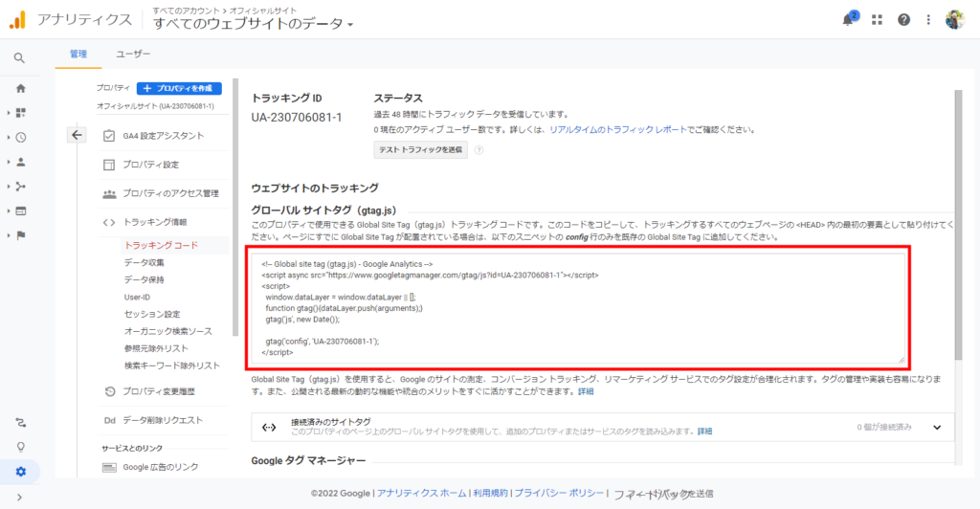Viewport: 980px width, 509px height.
Task: Switch to the ユーザー tab
Action: (x=133, y=55)
